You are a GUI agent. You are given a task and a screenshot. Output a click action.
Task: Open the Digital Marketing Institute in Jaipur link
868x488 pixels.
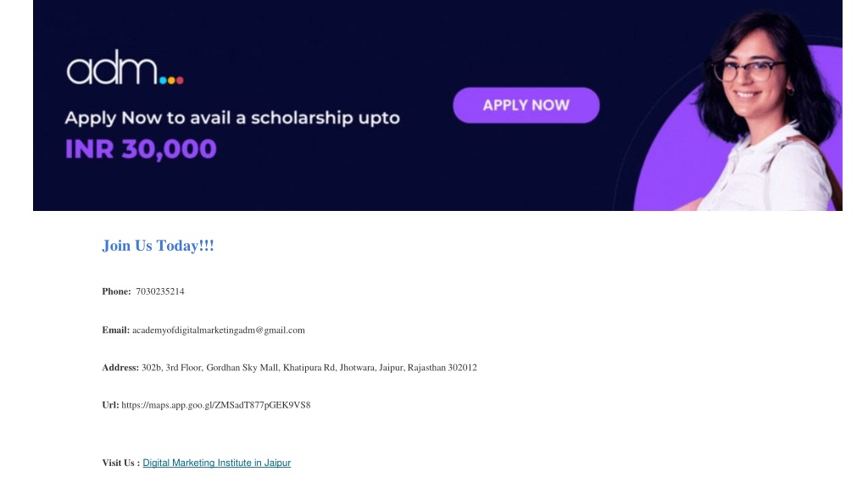(x=216, y=463)
